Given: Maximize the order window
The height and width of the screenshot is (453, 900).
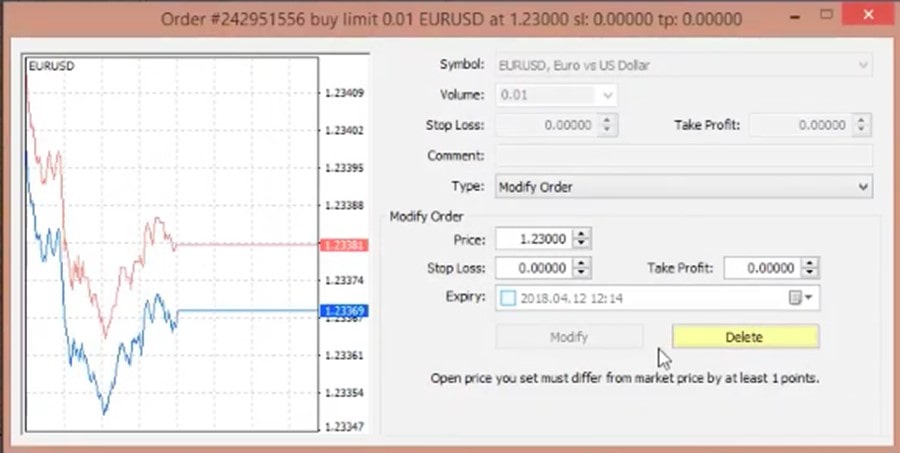Looking at the screenshot, I should (x=827, y=14).
